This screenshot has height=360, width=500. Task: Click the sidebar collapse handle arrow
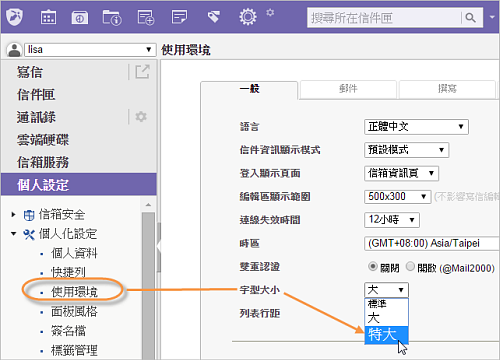[159, 247]
